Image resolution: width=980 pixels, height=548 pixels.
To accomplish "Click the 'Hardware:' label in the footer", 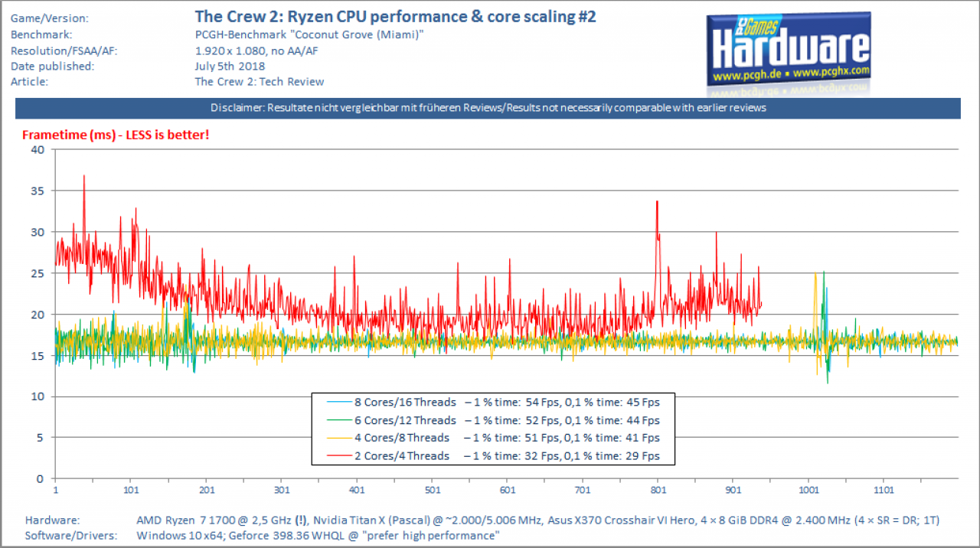I will 52,520.
